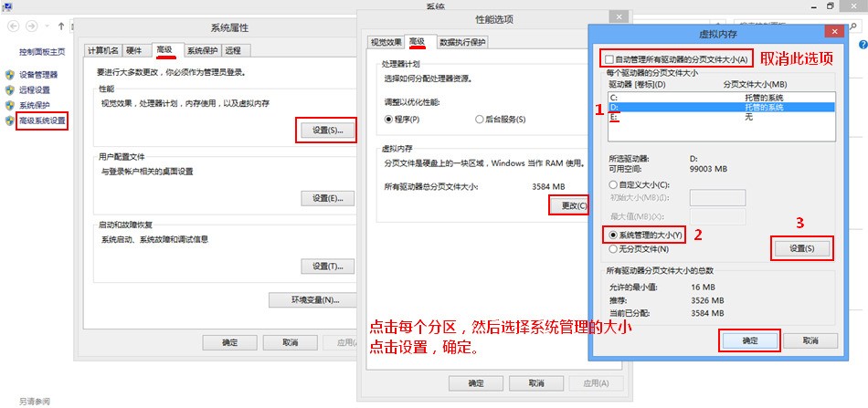Click 性能 设置(S)... button
Screen dimensions: 868x408
click(327, 131)
